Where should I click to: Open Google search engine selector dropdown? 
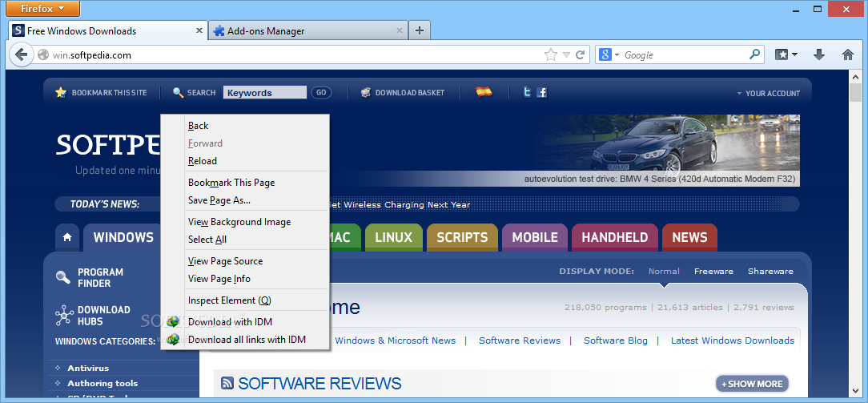click(x=609, y=54)
